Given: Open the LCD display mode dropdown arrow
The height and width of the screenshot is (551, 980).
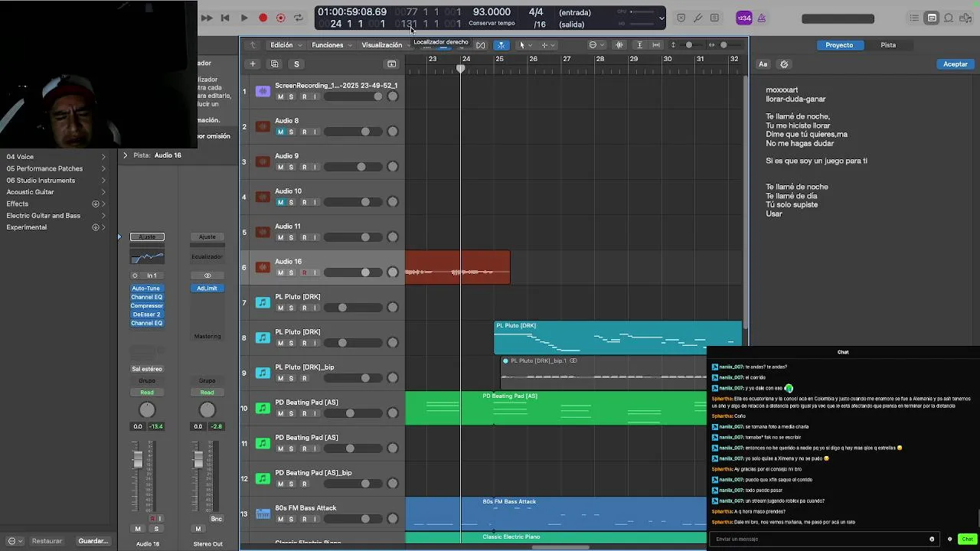Looking at the screenshot, I should click(661, 18).
